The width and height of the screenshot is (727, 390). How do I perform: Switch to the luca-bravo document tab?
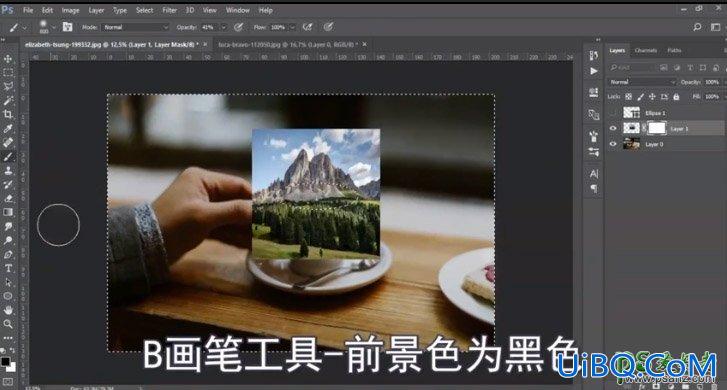point(288,45)
